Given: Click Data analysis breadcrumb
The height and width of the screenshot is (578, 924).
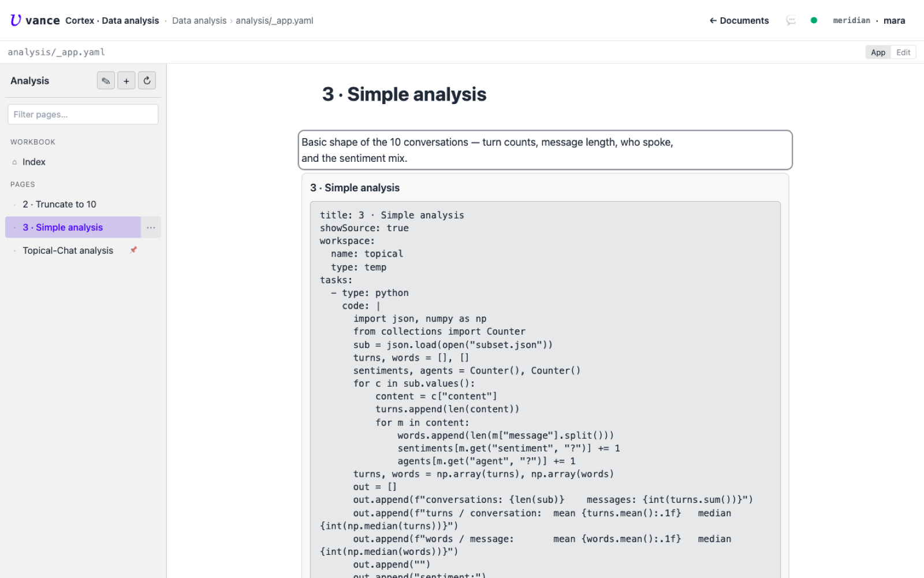Looking at the screenshot, I should click(x=199, y=20).
